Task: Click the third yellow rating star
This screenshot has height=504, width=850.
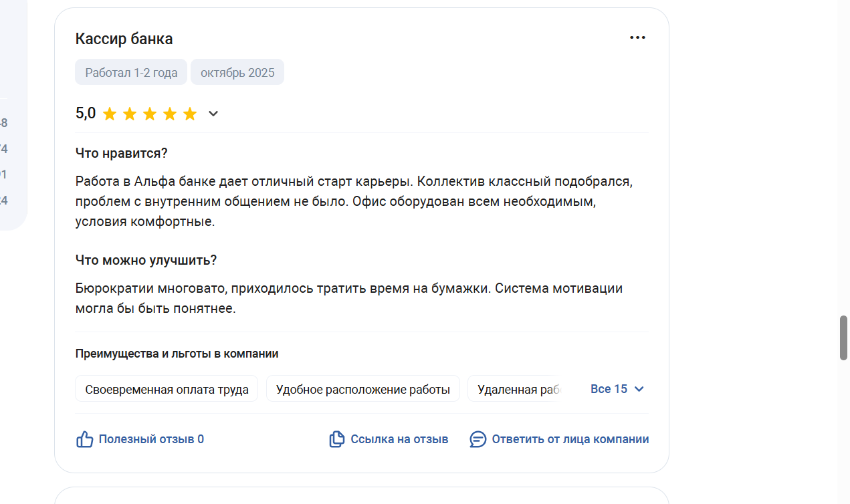Action: click(150, 114)
